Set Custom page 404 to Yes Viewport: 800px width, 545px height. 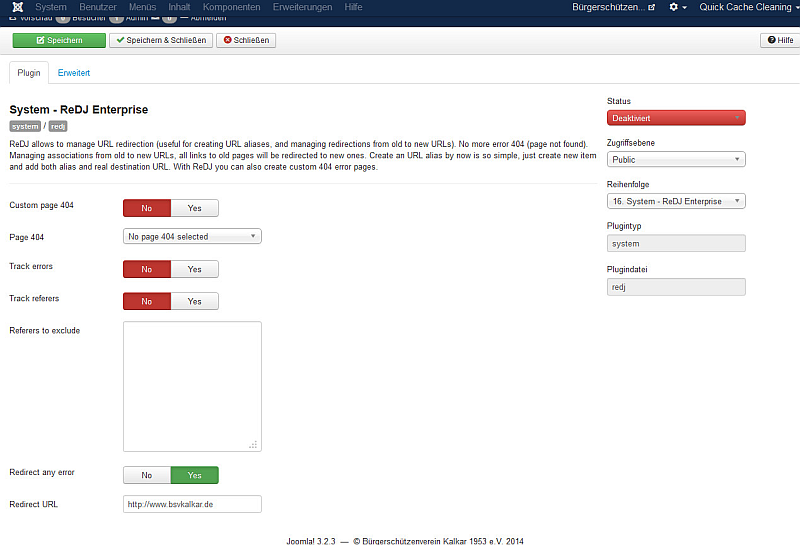(194, 208)
